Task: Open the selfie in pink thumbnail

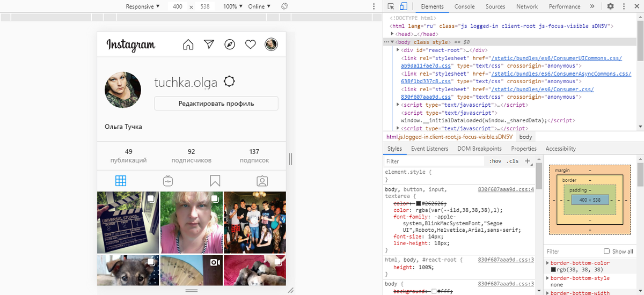Action: [x=191, y=222]
